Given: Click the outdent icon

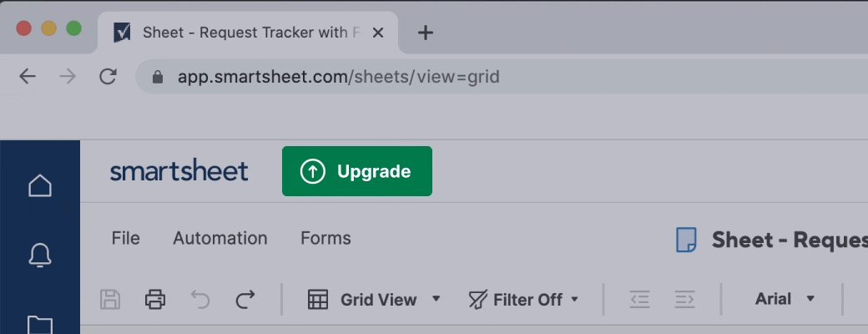Looking at the screenshot, I should (x=639, y=299).
